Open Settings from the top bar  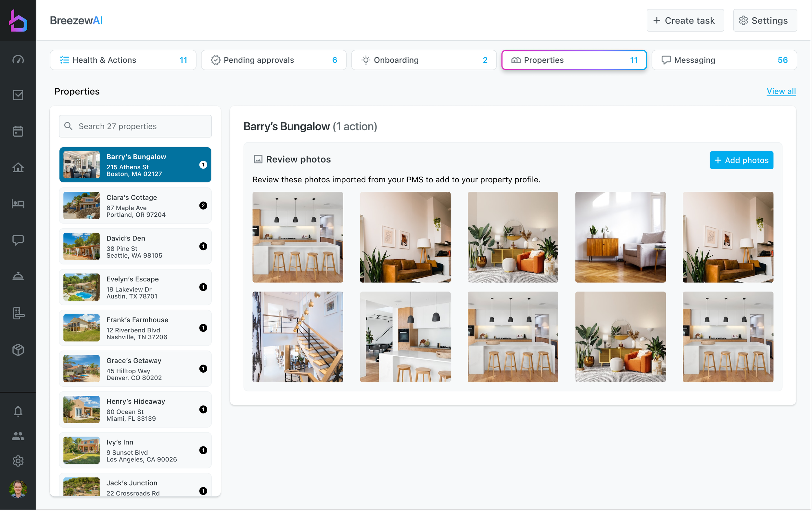(766, 20)
